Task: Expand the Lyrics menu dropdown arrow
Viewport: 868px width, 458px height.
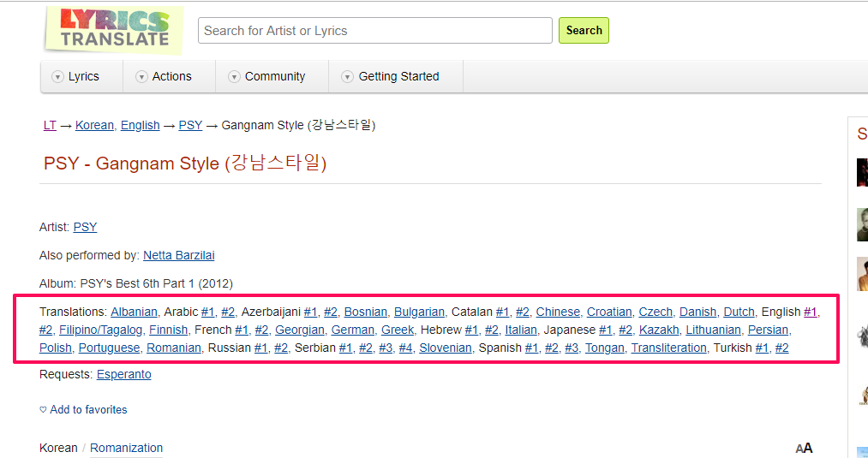Action: [x=57, y=77]
